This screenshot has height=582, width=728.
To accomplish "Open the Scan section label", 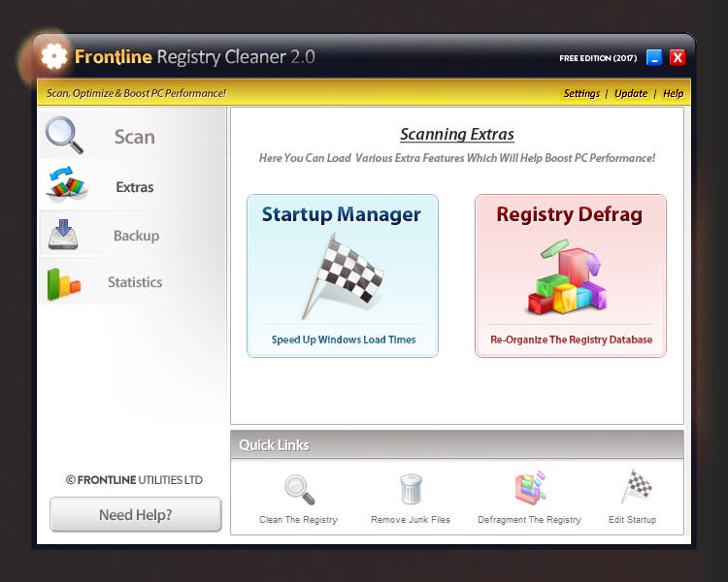I will click(x=135, y=137).
